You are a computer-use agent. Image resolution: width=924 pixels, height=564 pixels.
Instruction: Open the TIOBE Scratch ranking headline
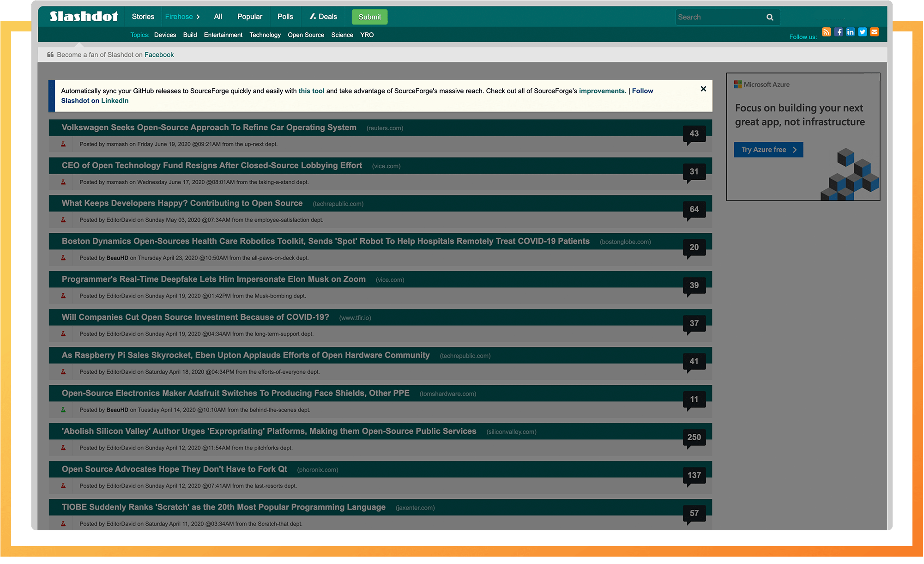[223, 507]
